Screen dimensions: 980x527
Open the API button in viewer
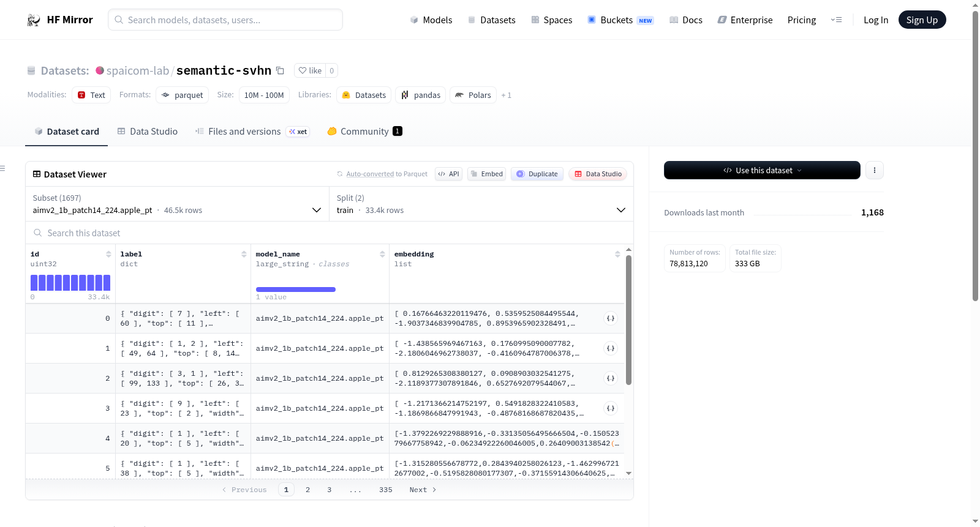448,174
